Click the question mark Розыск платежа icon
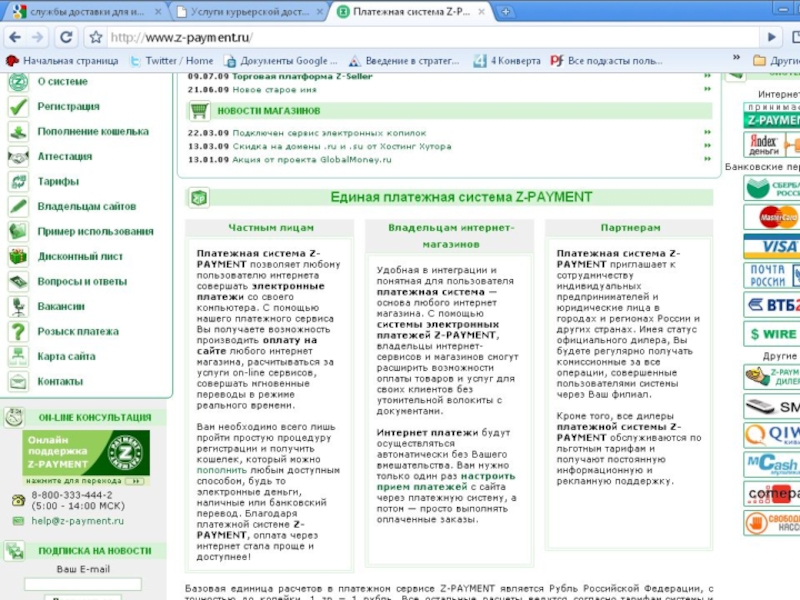The image size is (800, 600). click(x=18, y=332)
